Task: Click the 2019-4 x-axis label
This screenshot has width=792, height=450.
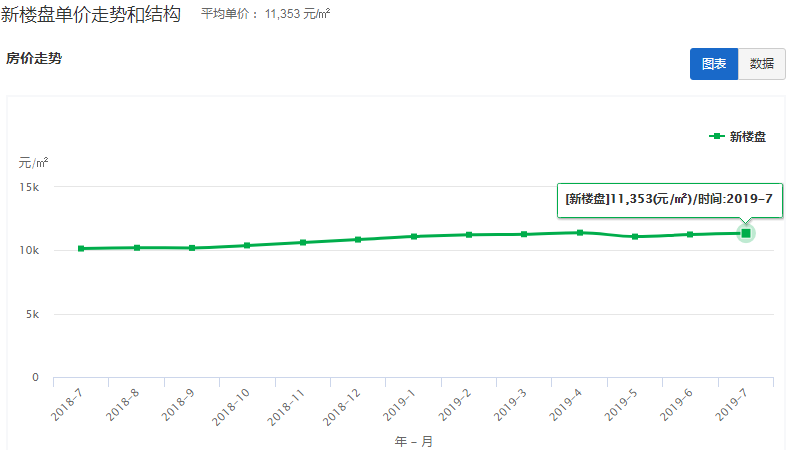Action: point(565,405)
